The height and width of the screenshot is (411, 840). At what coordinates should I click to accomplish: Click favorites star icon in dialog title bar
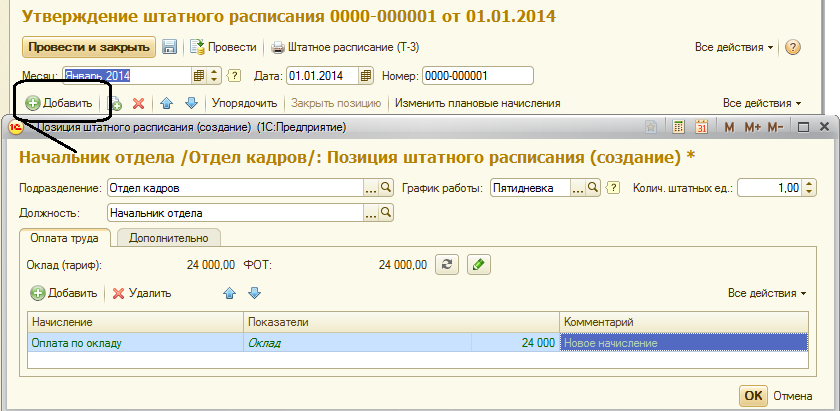point(651,127)
